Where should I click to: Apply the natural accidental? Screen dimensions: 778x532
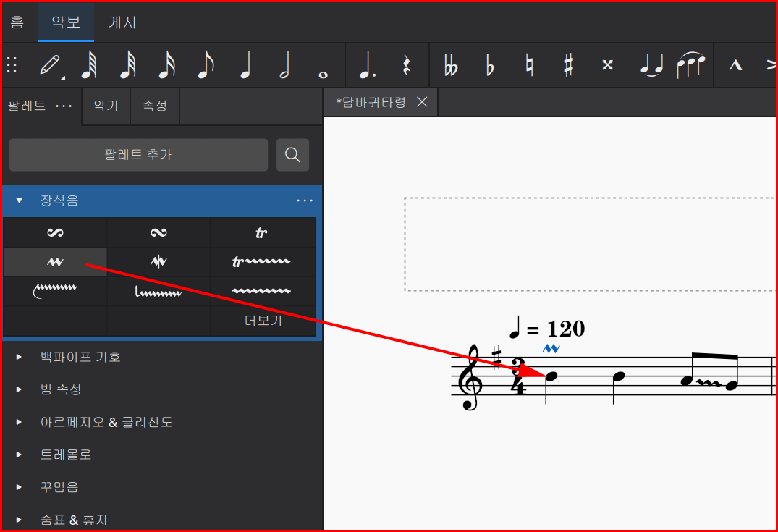tap(530, 65)
